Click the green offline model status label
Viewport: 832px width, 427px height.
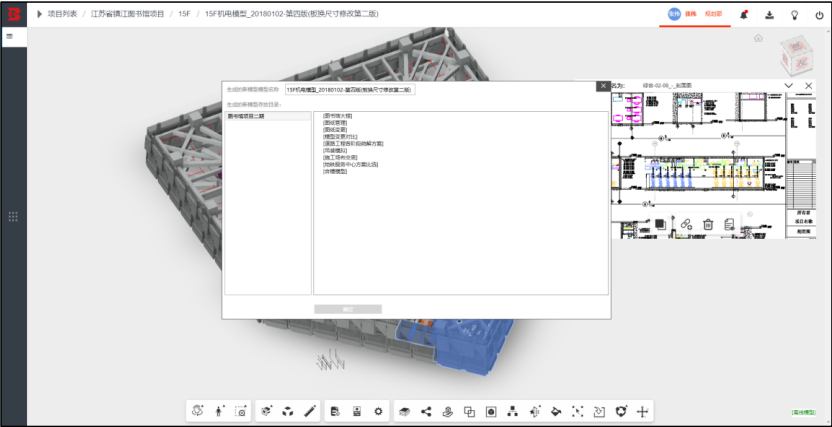(x=803, y=412)
